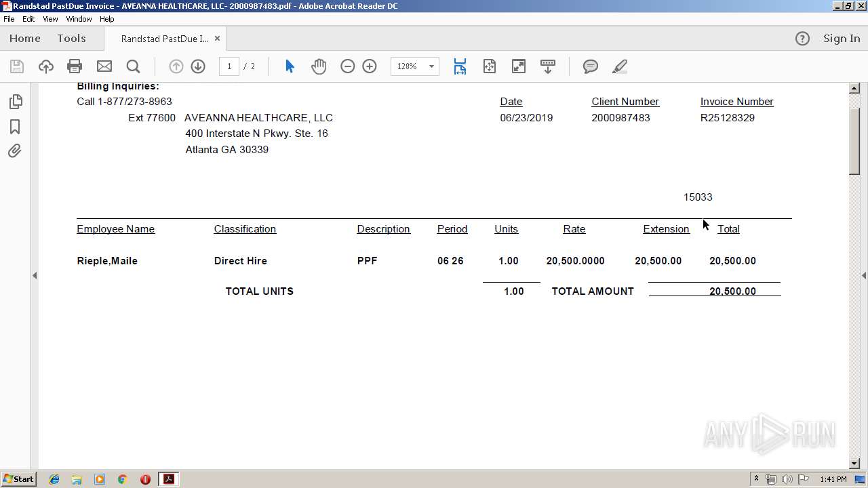The height and width of the screenshot is (488, 868).
Task: Click the number 15033
Action: tap(698, 197)
